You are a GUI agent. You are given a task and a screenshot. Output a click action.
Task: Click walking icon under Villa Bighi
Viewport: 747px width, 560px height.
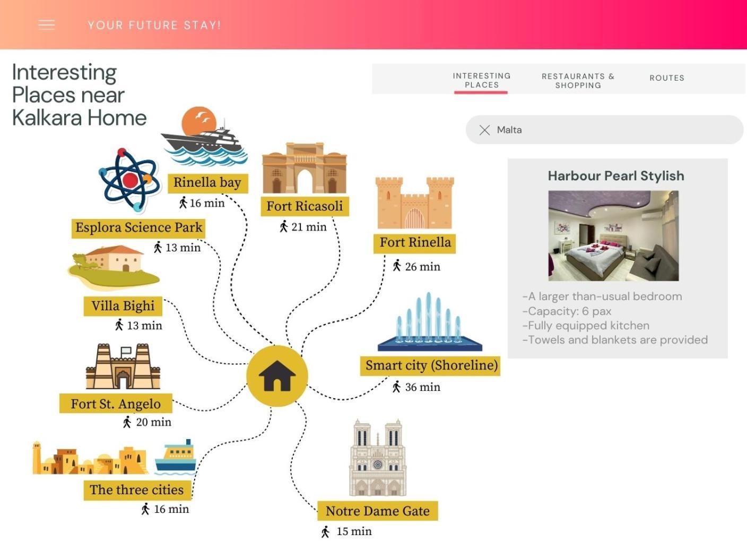[x=119, y=325]
